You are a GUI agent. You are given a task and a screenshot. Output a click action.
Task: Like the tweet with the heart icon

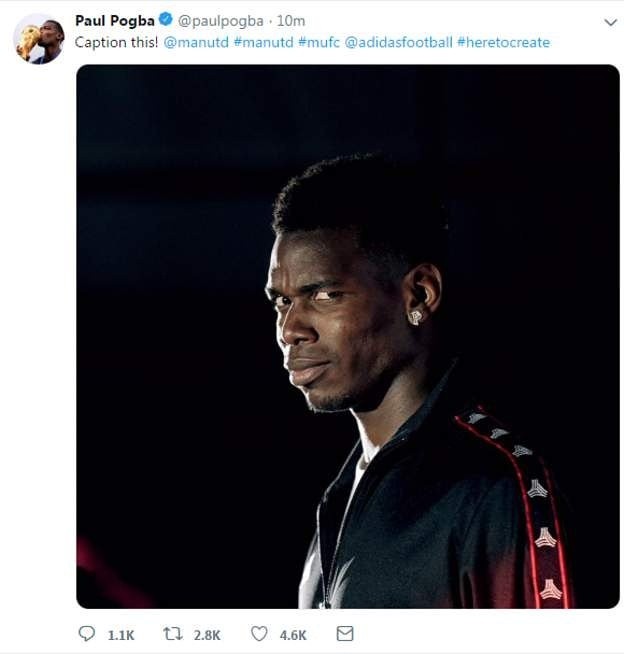pyautogui.click(x=260, y=634)
